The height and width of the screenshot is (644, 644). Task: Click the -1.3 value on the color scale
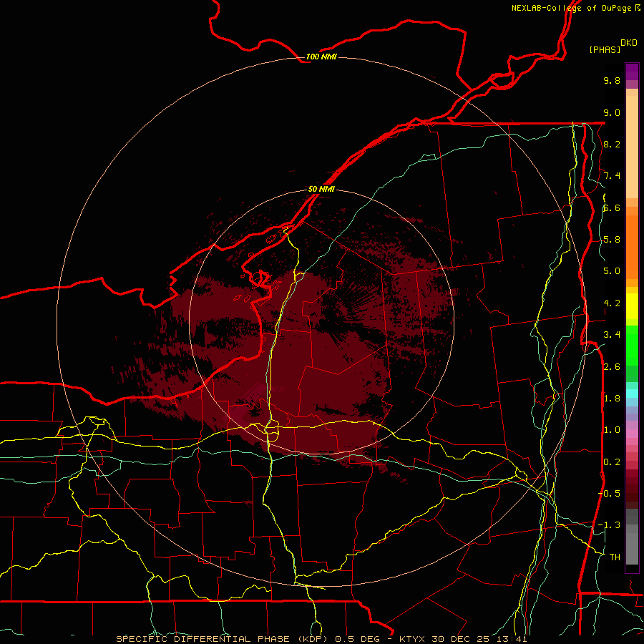click(609, 525)
